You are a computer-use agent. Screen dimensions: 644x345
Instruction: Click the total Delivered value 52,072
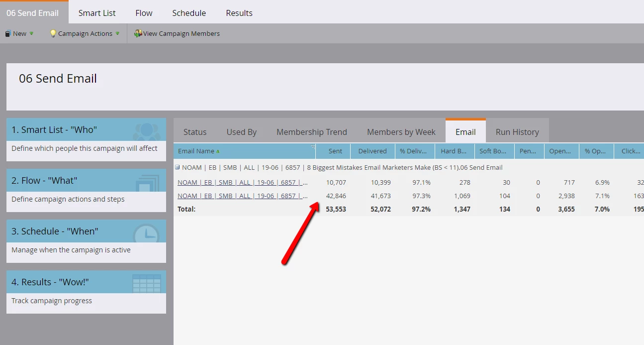(x=380, y=210)
